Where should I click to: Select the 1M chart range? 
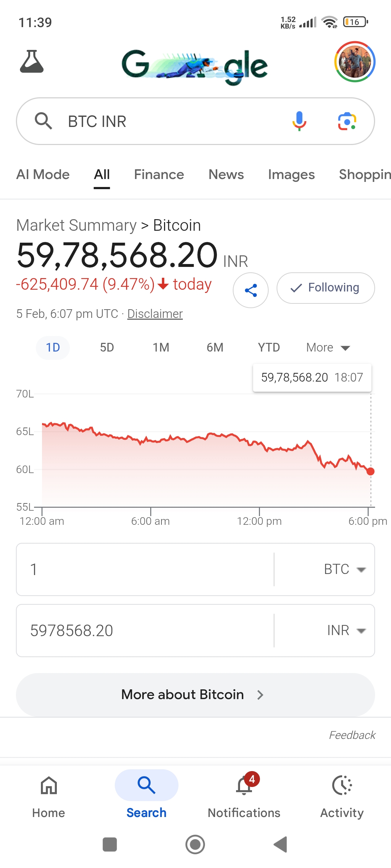point(161,348)
